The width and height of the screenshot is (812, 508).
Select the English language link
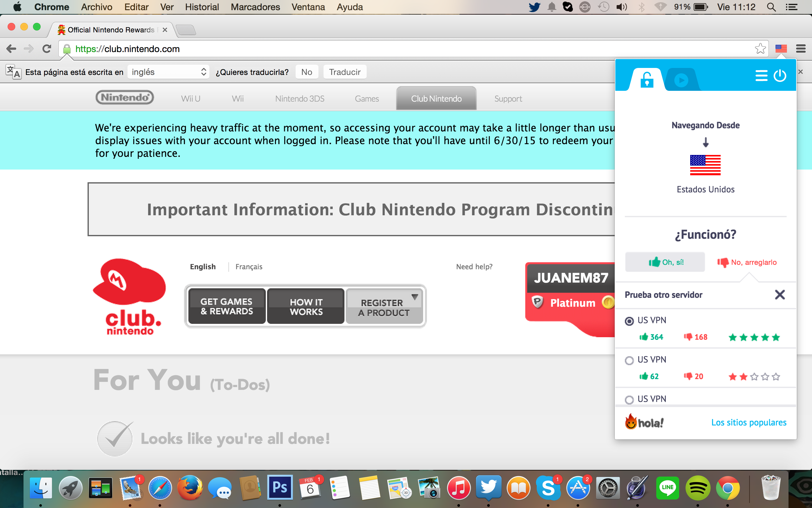pos(203,266)
